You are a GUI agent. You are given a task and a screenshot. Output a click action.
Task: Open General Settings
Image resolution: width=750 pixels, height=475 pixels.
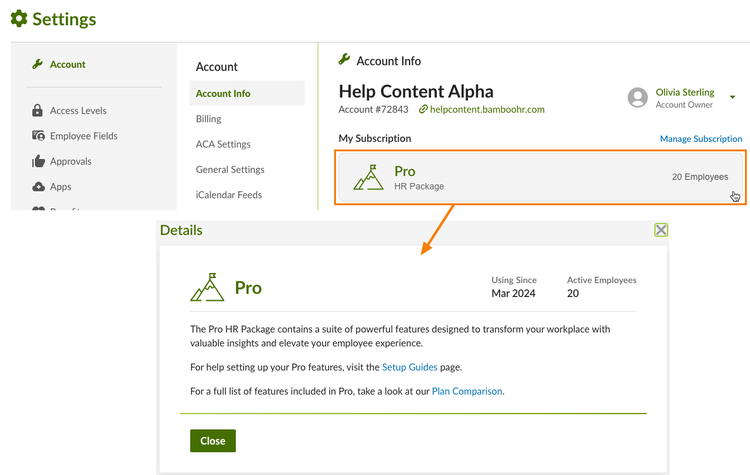(x=230, y=169)
